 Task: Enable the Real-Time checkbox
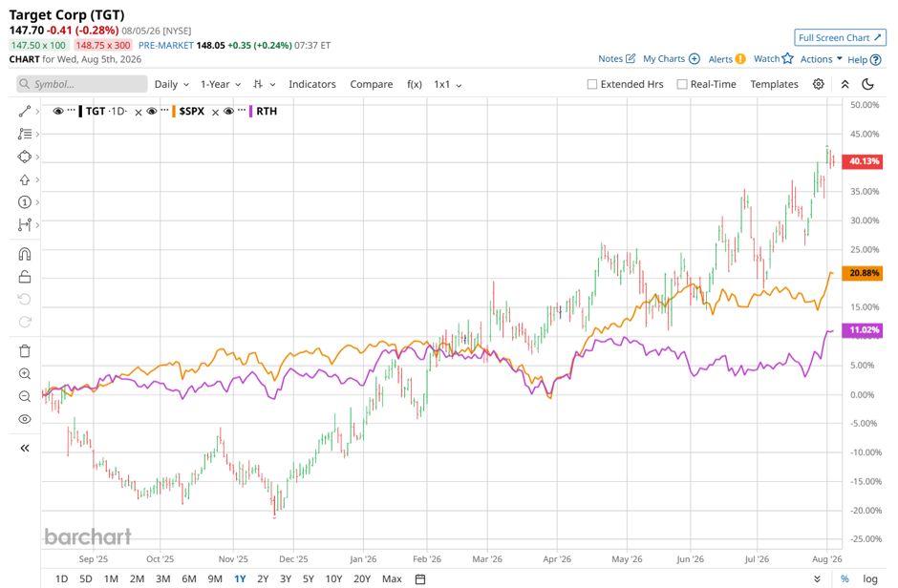click(681, 84)
